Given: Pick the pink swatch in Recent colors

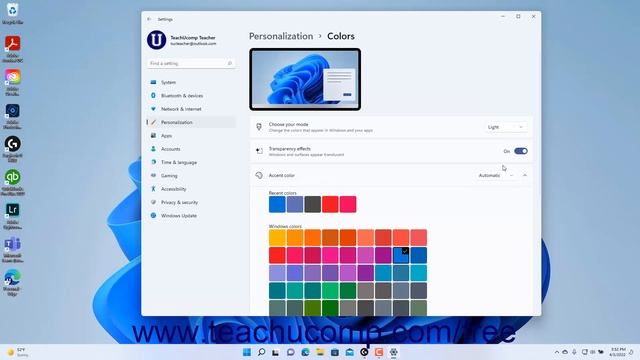Looking at the screenshot, I should click(348, 204).
